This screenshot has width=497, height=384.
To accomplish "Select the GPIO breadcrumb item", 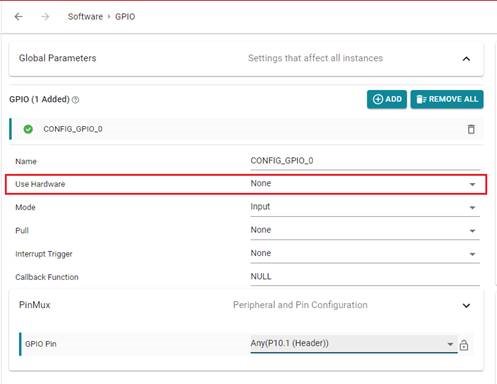I will (125, 17).
